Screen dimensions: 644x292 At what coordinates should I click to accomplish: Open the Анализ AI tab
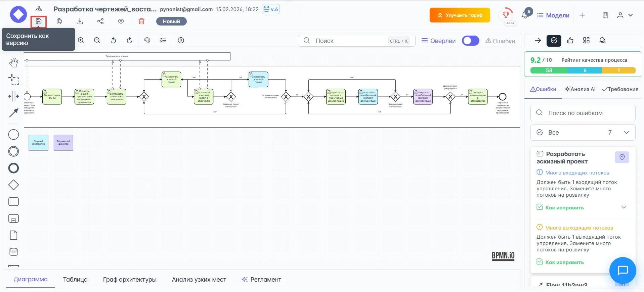pyautogui.click(x=580, y=89)
